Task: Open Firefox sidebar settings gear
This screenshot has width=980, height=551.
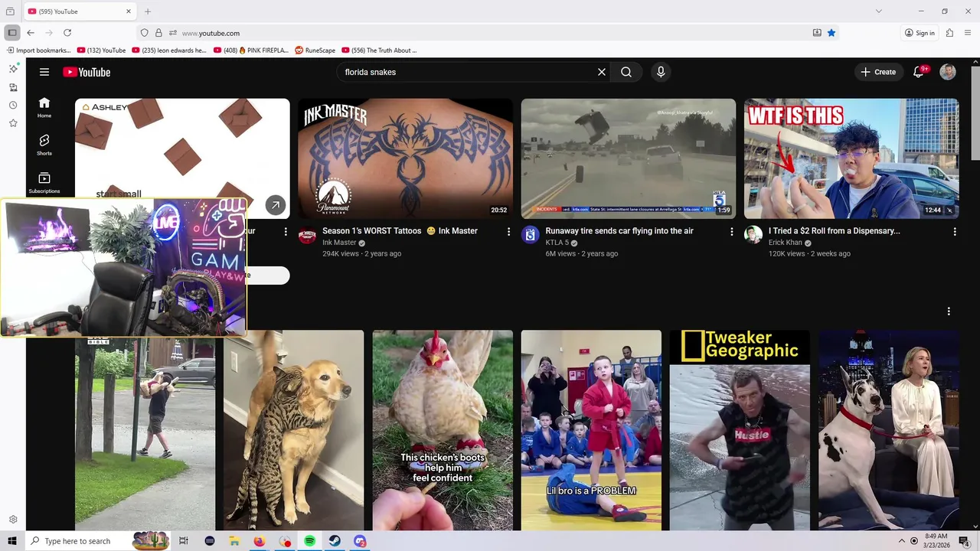Action: 13,520
